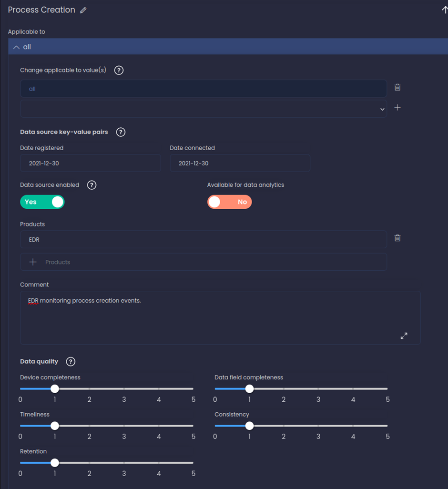This screenshot has height=489, width=448.
Task: Click the Data source enabled help icon
Action: 92,185
